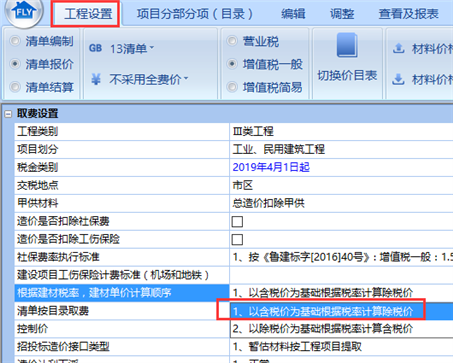Check the 造价是否扣除社保费 checkbox
This screenshot has height=363, width=453.
tap(237, 221)
